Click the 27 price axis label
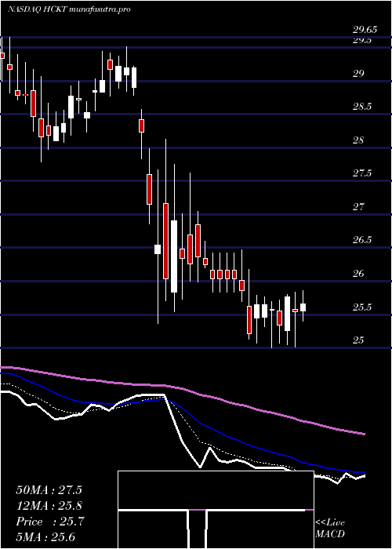392x549 pixels. (358, 207)
